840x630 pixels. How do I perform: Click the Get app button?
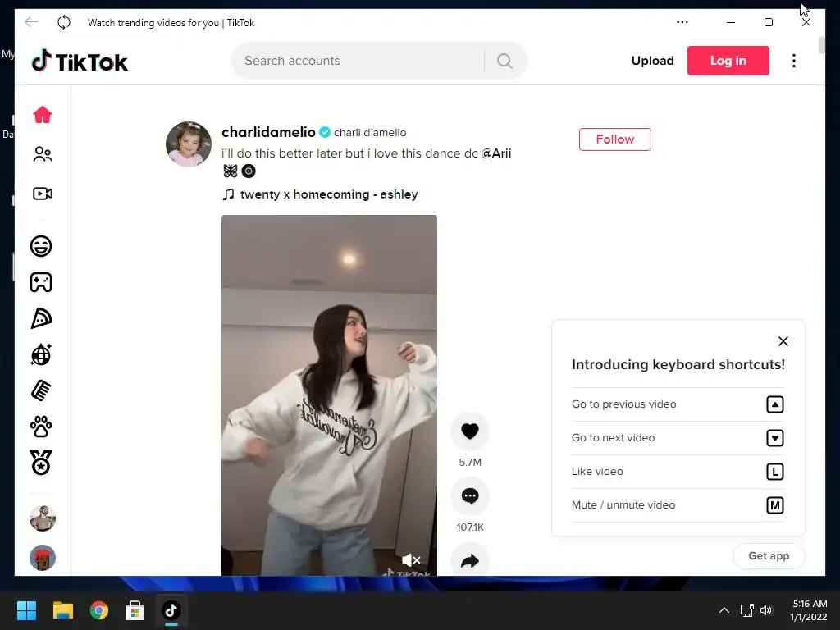pyautogui.click(x=769, y=556)
